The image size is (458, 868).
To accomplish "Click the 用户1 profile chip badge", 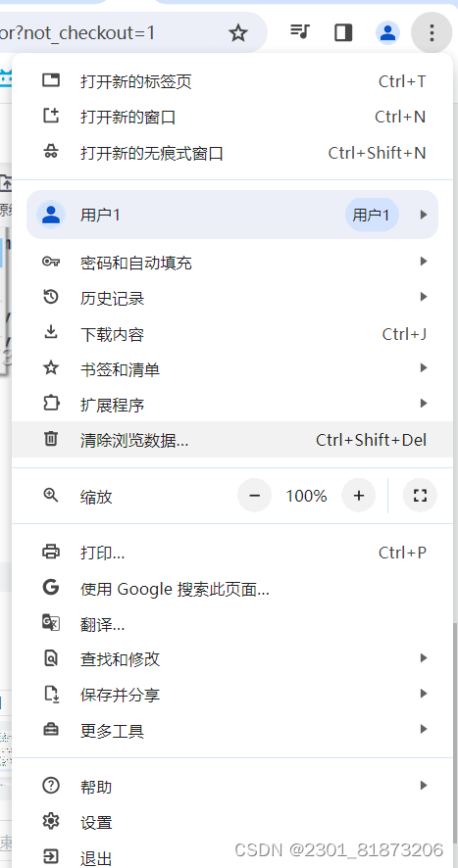I will click(372, 215).
